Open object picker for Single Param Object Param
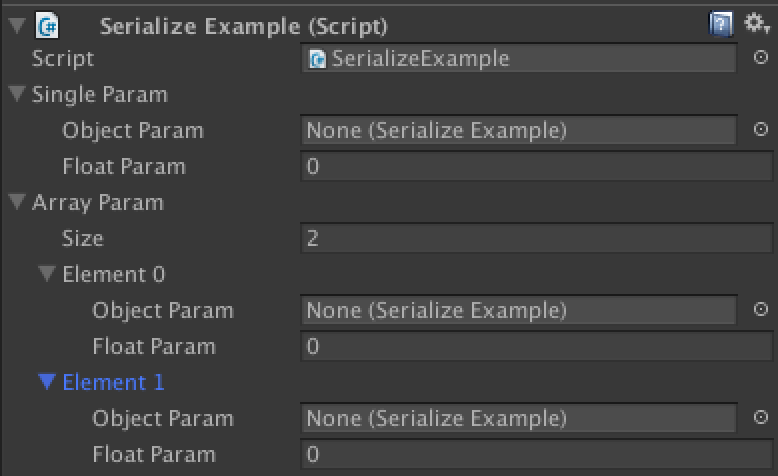The image size is (778, 476). (761, 130)
